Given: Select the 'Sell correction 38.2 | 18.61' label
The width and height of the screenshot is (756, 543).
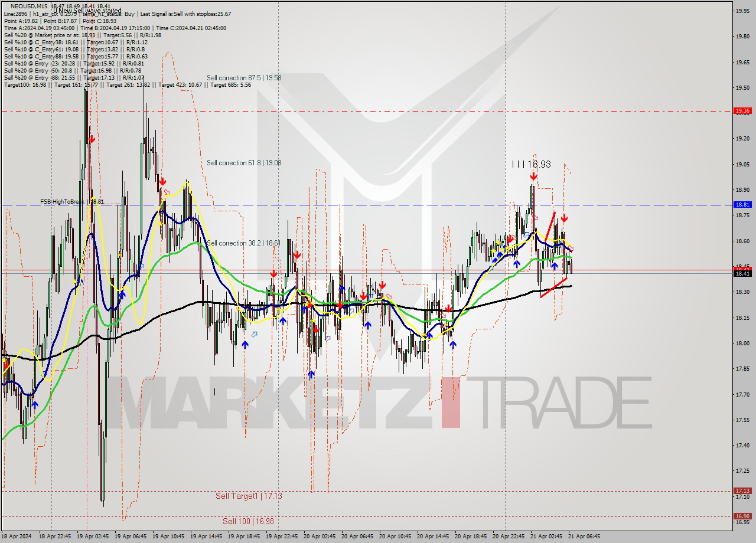Looking at the screenshot, I should (x=244, y=243).
